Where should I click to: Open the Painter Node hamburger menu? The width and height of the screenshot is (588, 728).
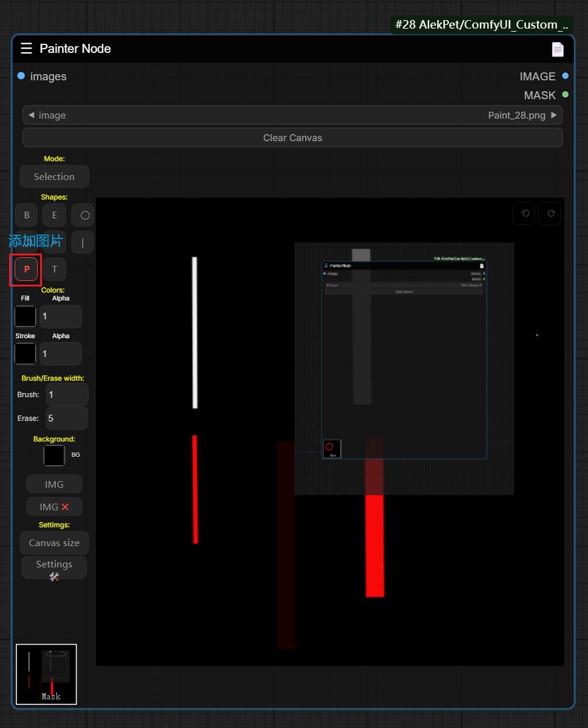point(26,49)
